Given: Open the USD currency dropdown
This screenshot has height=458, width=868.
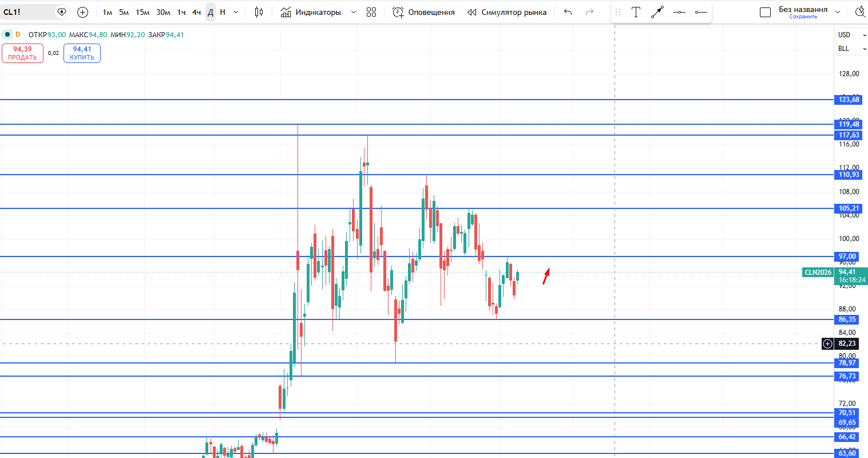Looking at the screenshot, I should (x=852, y=34).
